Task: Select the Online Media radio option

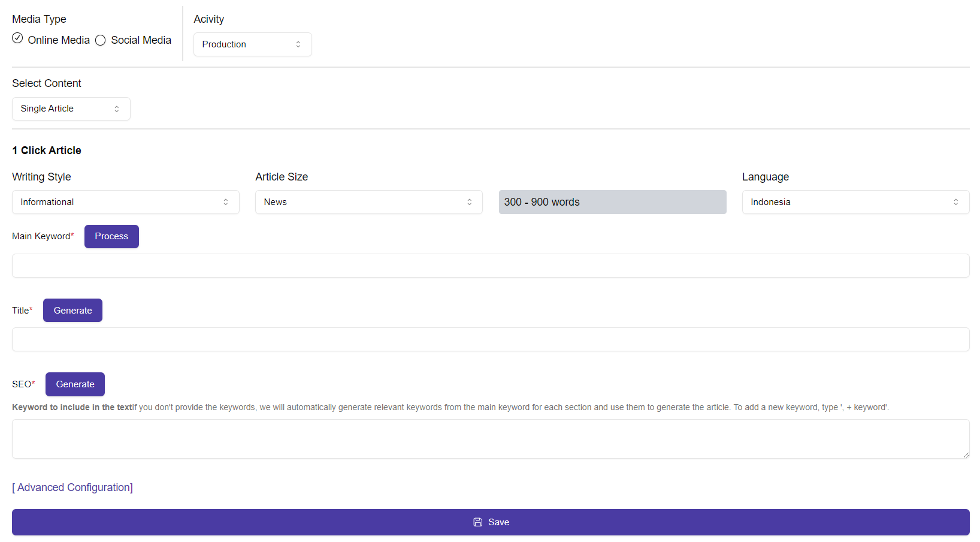Action: [x=18, y=39]
